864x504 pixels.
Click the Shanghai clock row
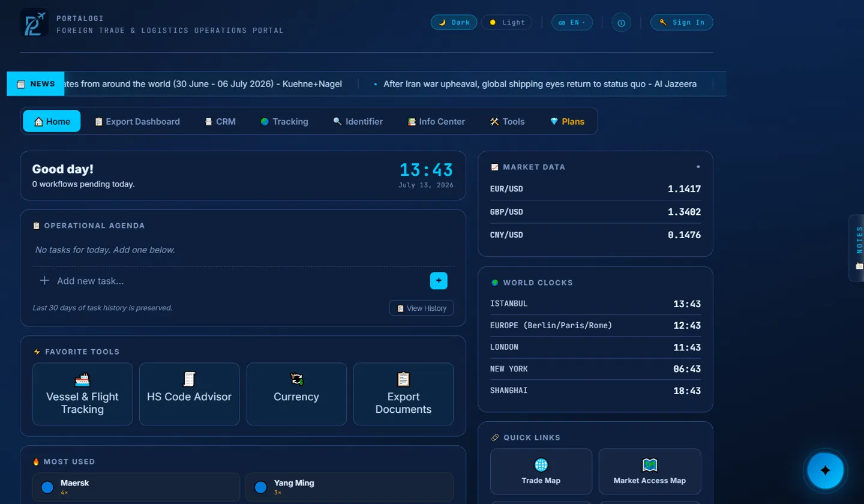(595, 391)
